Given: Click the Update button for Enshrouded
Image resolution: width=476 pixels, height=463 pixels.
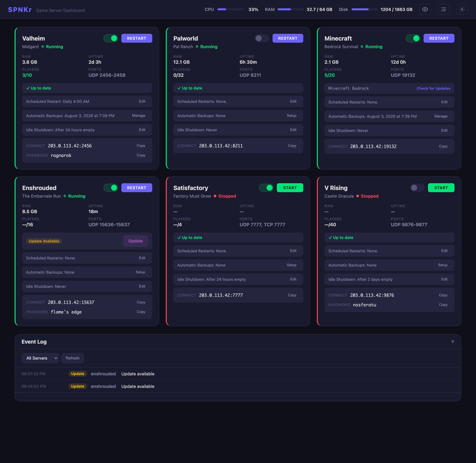Looking at the screenshot, I should (136, 241).
